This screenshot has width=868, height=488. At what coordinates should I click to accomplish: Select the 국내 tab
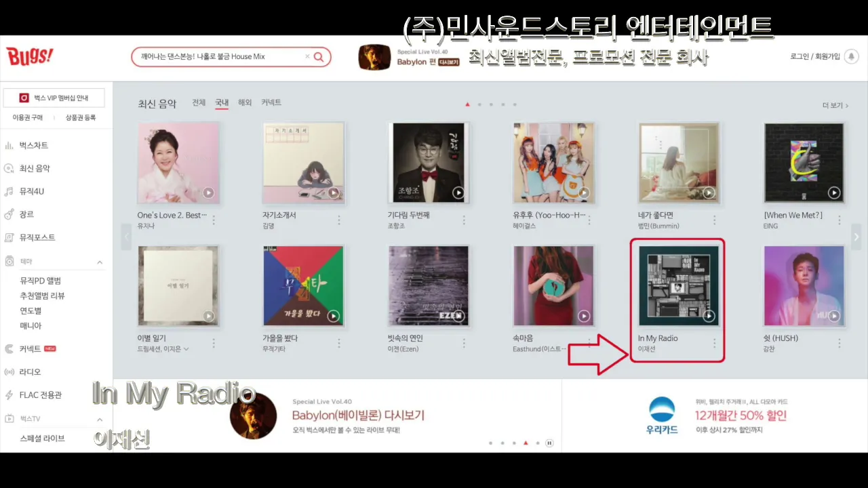[222, 103]
